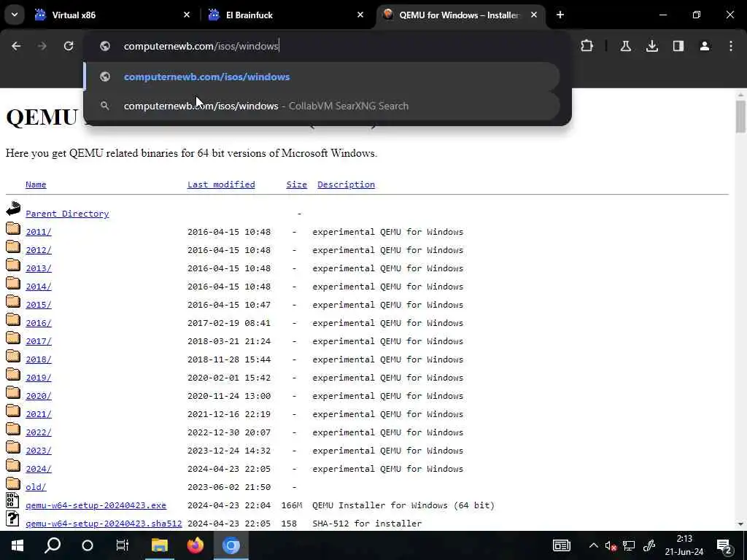The height and width of the screenshot is (560, 747).
Task: Choose the CollabVM SearXNG Search suggestion
Action: (x=322, y=106)
